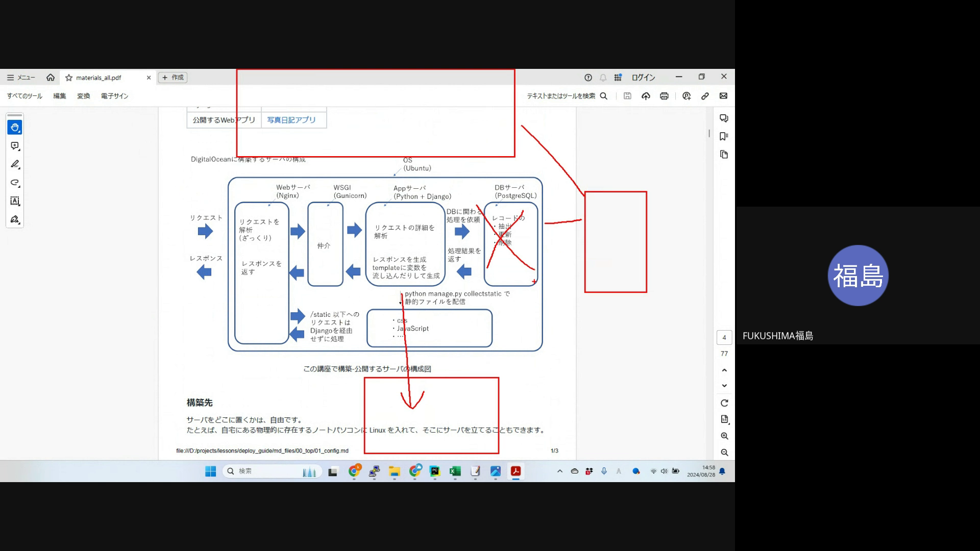Open the Comments panel on the right
Screen dimensions: 980x551
(724, 118)
